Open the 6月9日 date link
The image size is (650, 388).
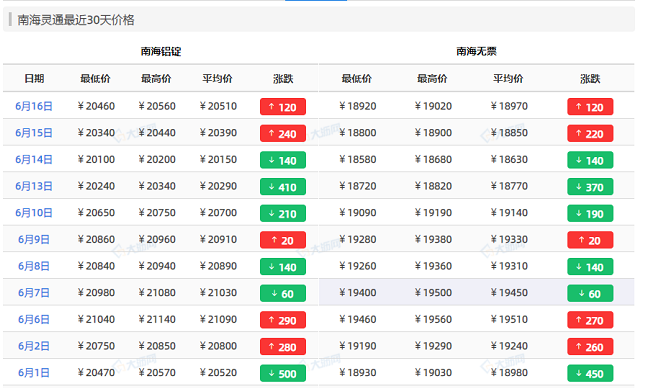34,239
